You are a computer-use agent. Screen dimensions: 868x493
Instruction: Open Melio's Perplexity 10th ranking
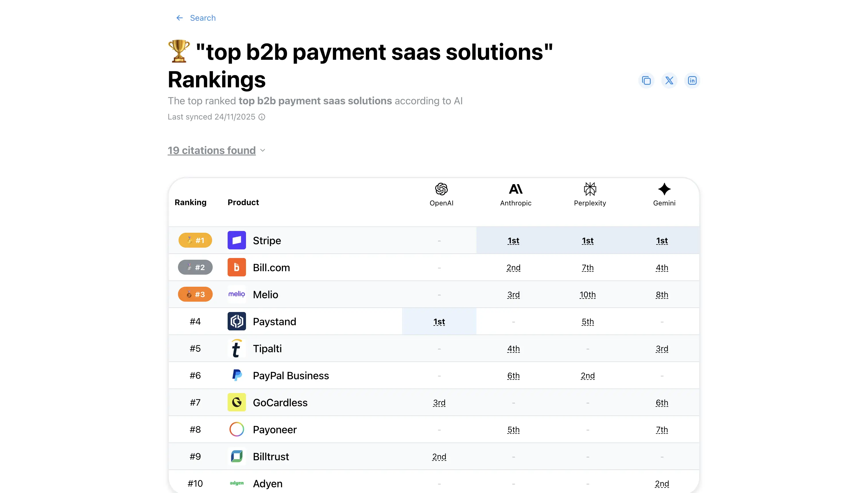click(587, 295)
